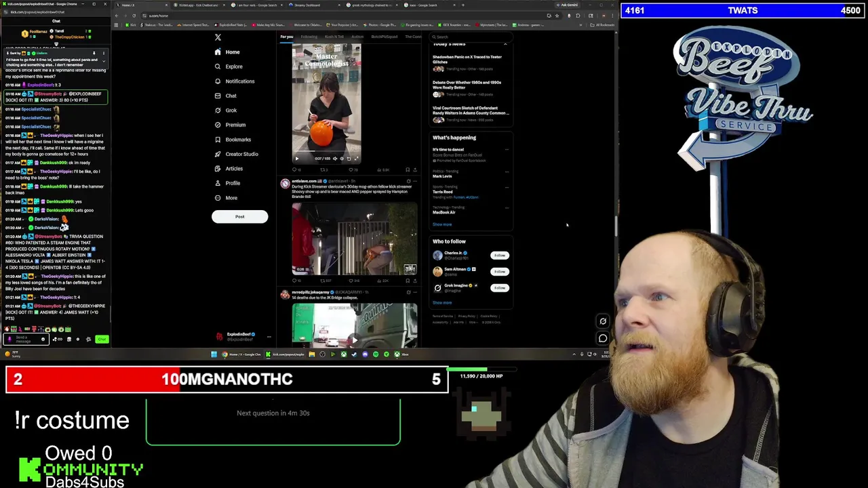Open Debate Over 1980s and 1990s story
Image resolution: width=868 pixels, height=488 pixels.
pos(470,88)
